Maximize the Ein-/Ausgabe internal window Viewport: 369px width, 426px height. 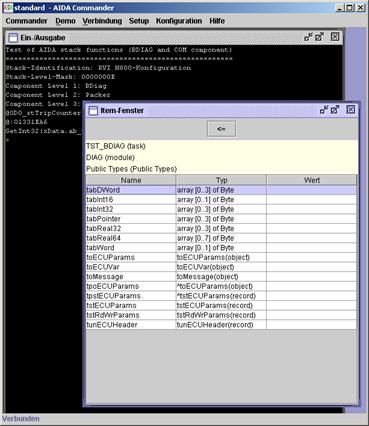pyautogui.click(x=319, y=37)
